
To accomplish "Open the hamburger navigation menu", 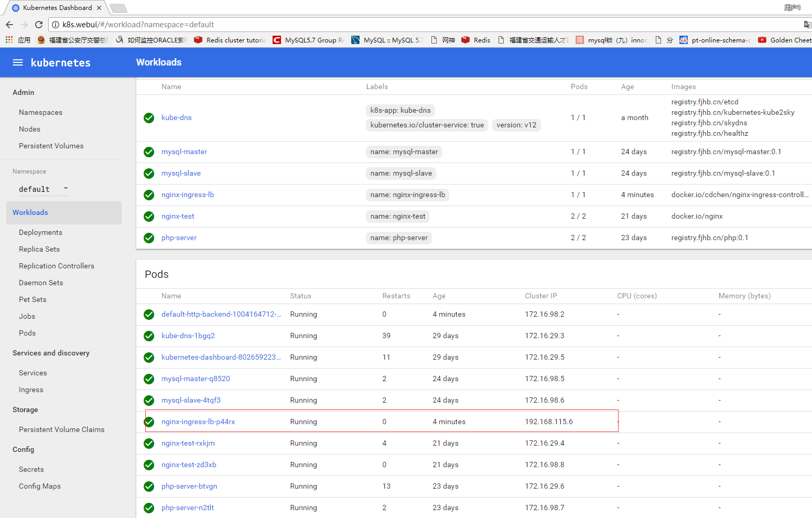I will (x=18, y=62).
